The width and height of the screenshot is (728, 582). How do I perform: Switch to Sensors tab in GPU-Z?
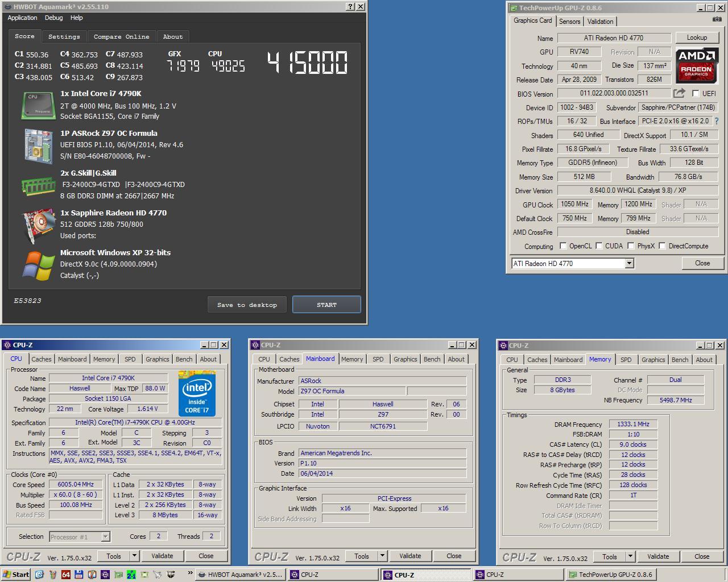[569, 22]
